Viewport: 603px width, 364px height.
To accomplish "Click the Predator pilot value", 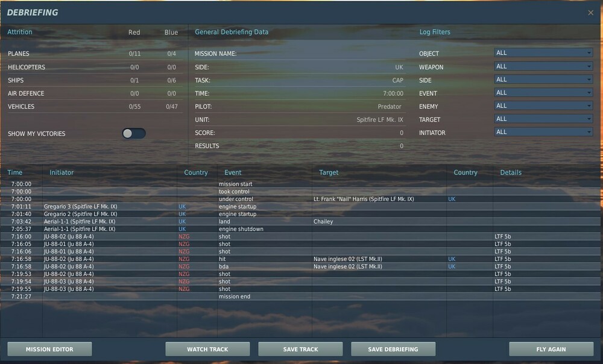I will (389, 107).
